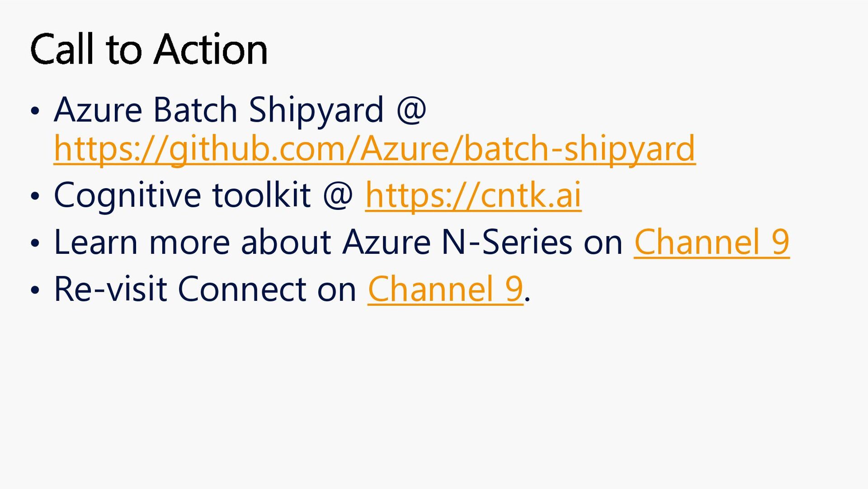The image size is (868, 489).
Task: Click the @ symbol after toolkit
Action: click(x=338, y=195)
